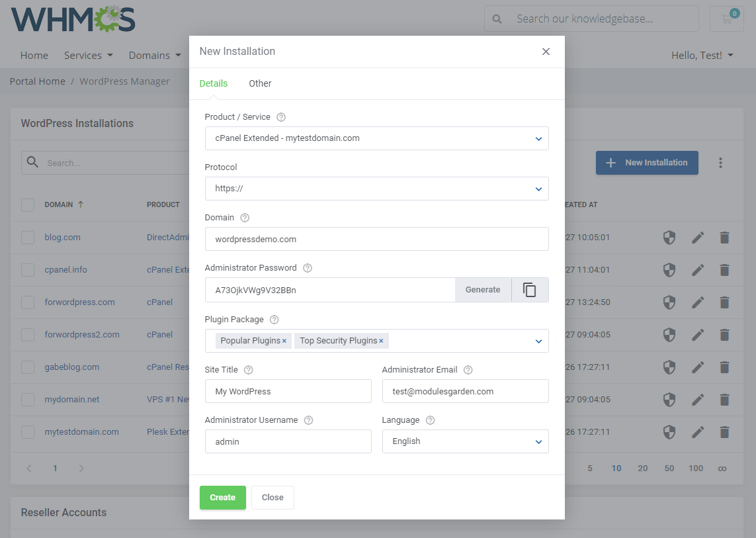Switch to the Other tab

(260, 83)
